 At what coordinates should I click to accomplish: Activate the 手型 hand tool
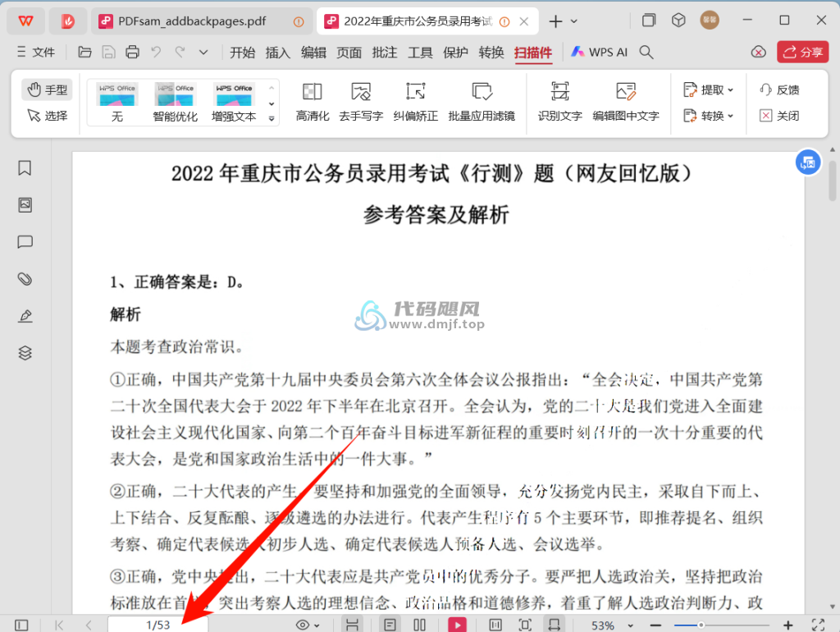pos(47,89)
